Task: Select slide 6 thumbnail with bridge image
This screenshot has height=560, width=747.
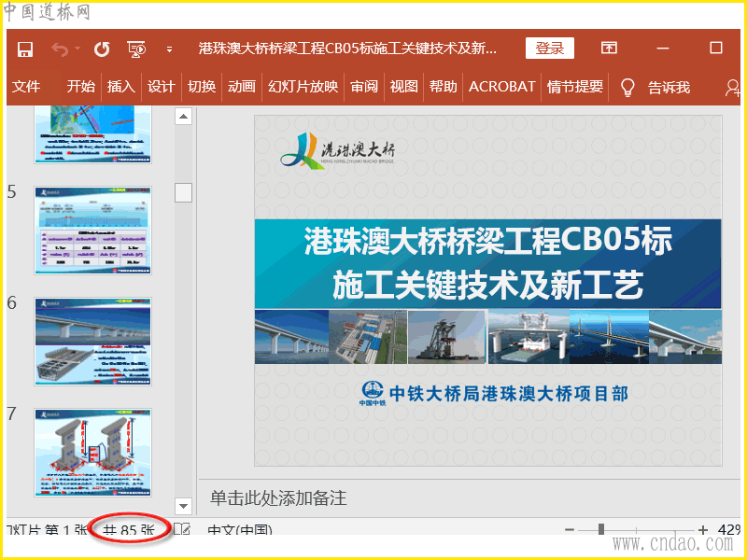Action: (x=92, y=342)
